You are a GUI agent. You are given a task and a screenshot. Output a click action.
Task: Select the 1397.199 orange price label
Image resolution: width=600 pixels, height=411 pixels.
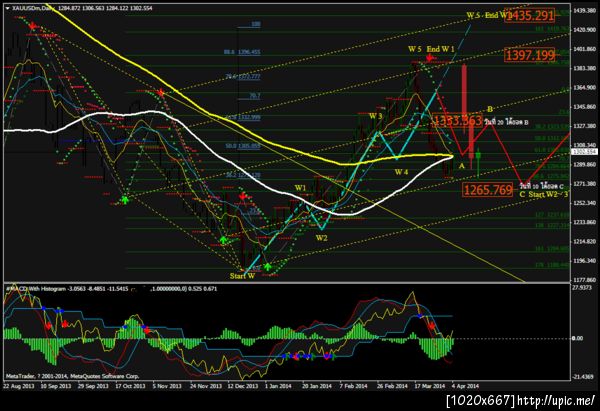click(x=530, y=55)
